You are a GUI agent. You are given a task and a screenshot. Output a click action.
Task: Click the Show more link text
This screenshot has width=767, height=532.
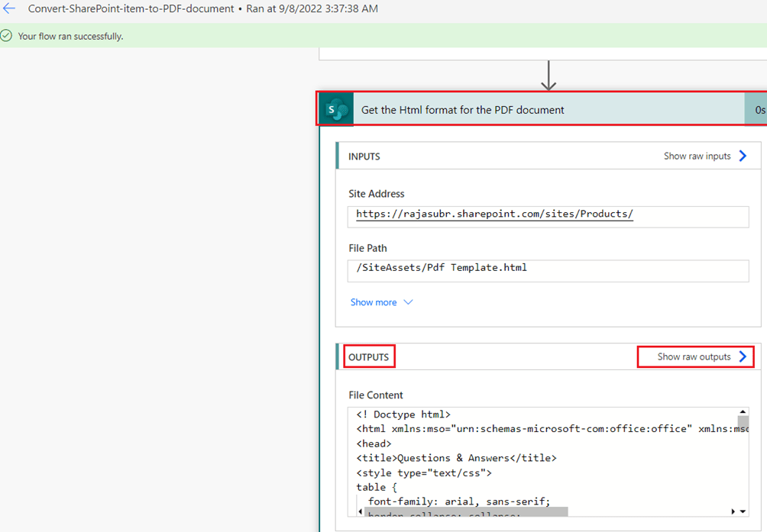[x=374, y=302]
